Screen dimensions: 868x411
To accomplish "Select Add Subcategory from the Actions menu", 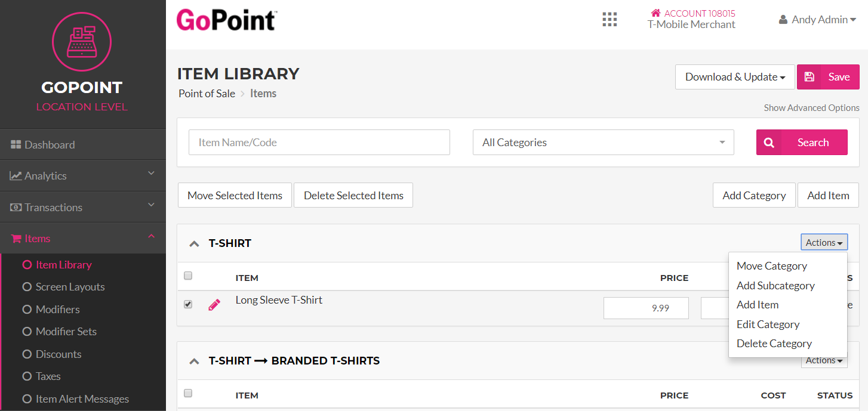I will [775, 285].
